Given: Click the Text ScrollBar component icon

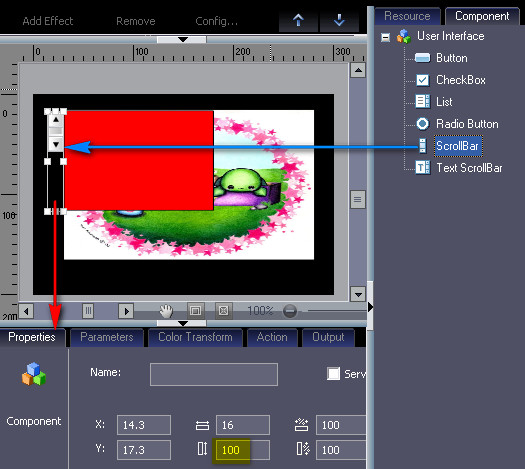Looking at the screenshot, I should coord(423,167).
